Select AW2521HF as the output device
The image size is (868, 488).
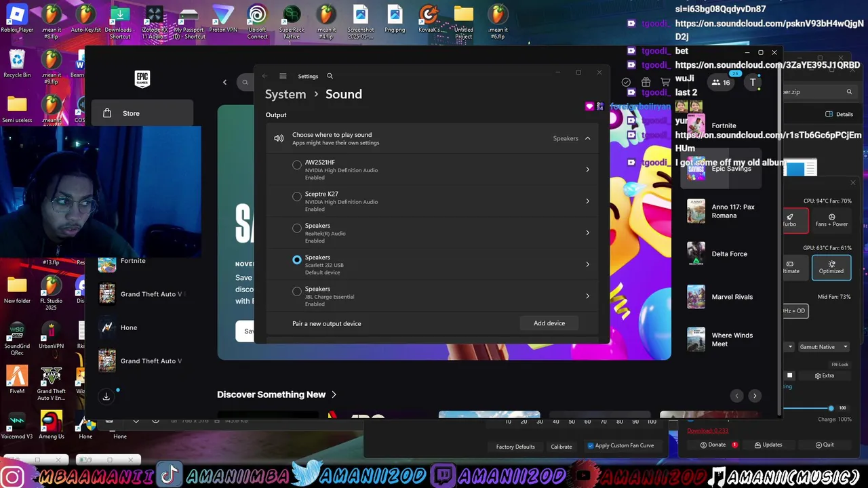click(x=297, y=165)
